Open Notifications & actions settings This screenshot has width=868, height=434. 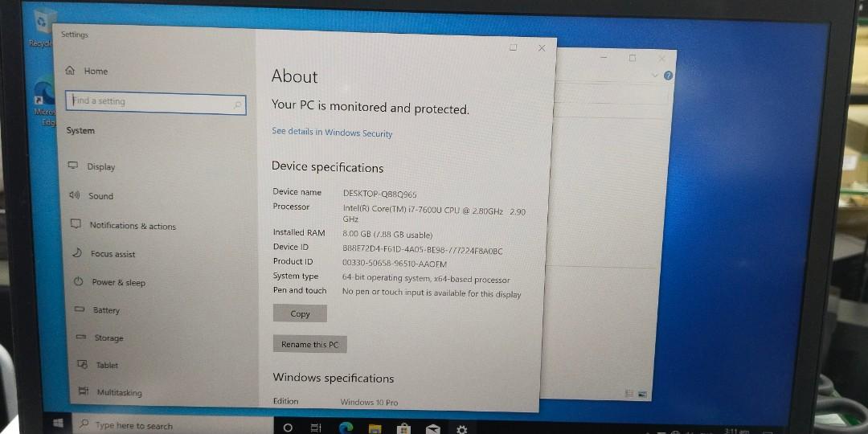click(124, 225)
